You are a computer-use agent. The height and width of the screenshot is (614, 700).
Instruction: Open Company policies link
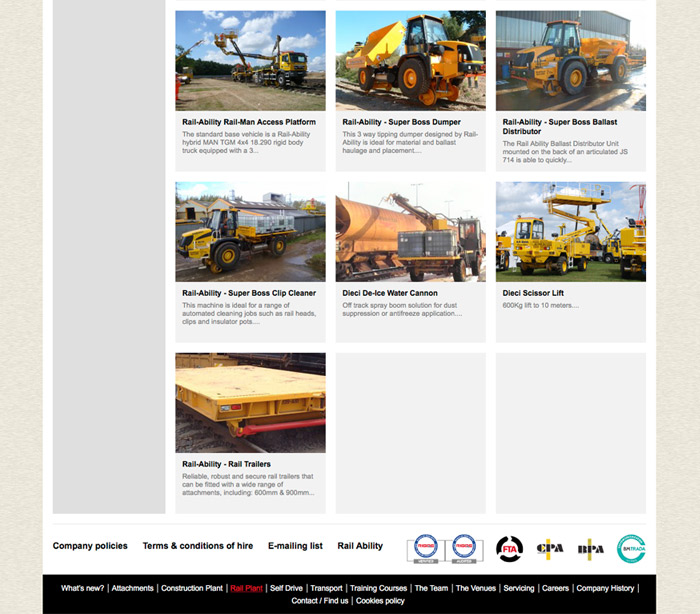[x=90, y=546]
